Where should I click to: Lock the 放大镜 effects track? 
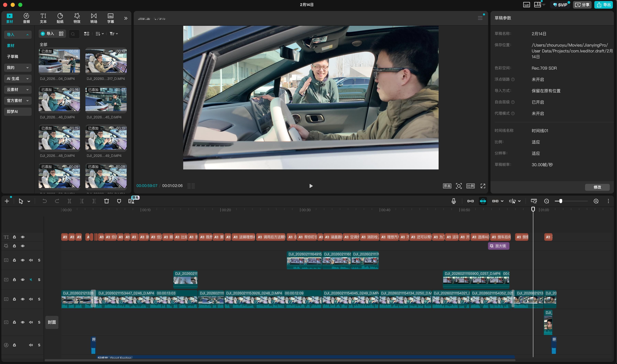tap(14, 246)
